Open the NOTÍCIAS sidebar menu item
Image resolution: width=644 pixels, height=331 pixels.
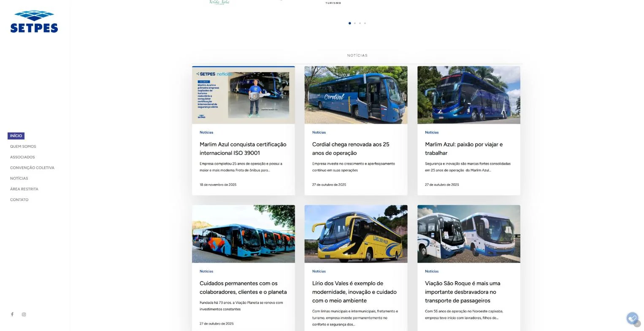pos(19,178)
